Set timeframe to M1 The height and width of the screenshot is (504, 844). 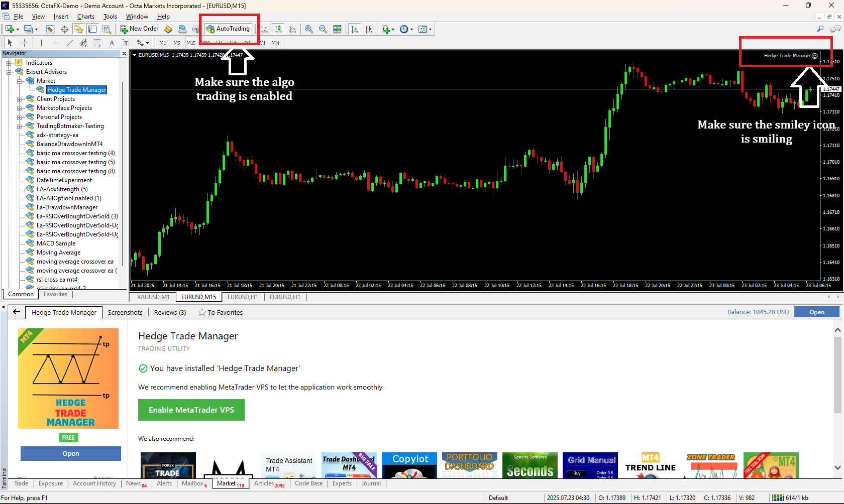[163, 43]
